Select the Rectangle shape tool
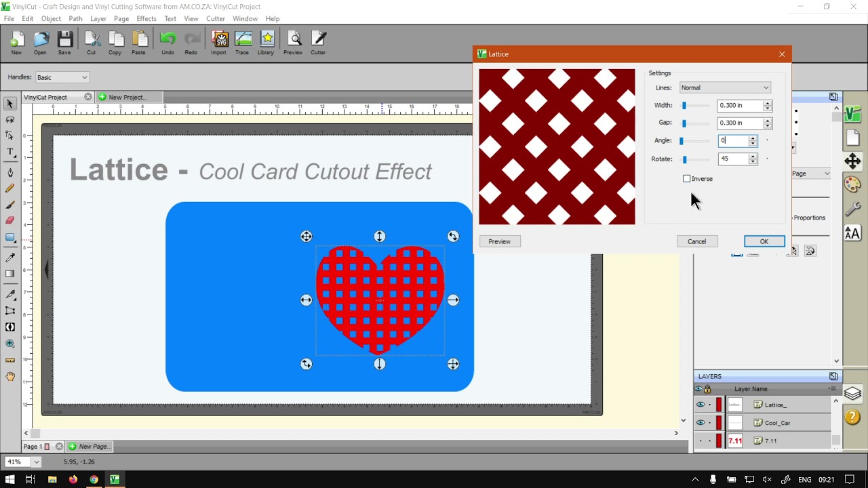This screenshot has height=488, width=868. (10, 238)
